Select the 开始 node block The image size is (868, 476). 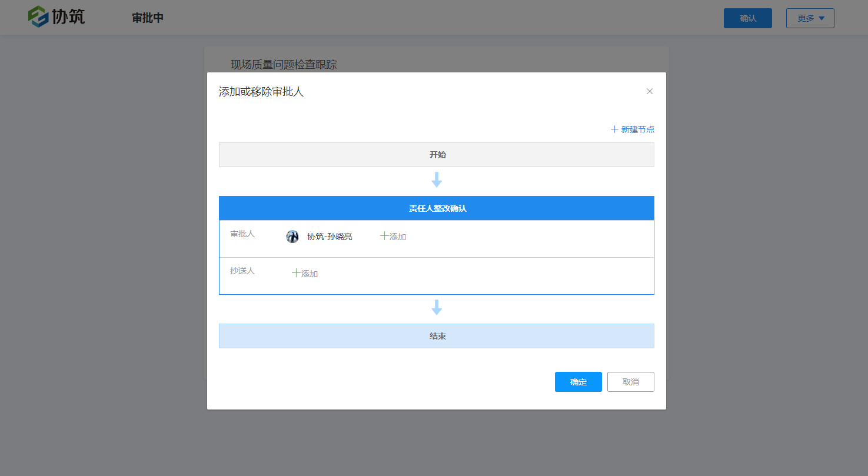[x=436, y=154]
